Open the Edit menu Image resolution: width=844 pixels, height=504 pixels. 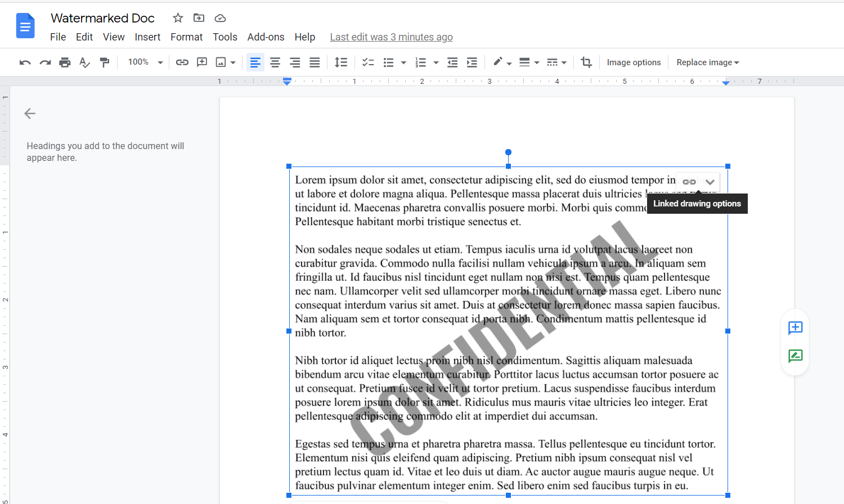tap(84, 37)
